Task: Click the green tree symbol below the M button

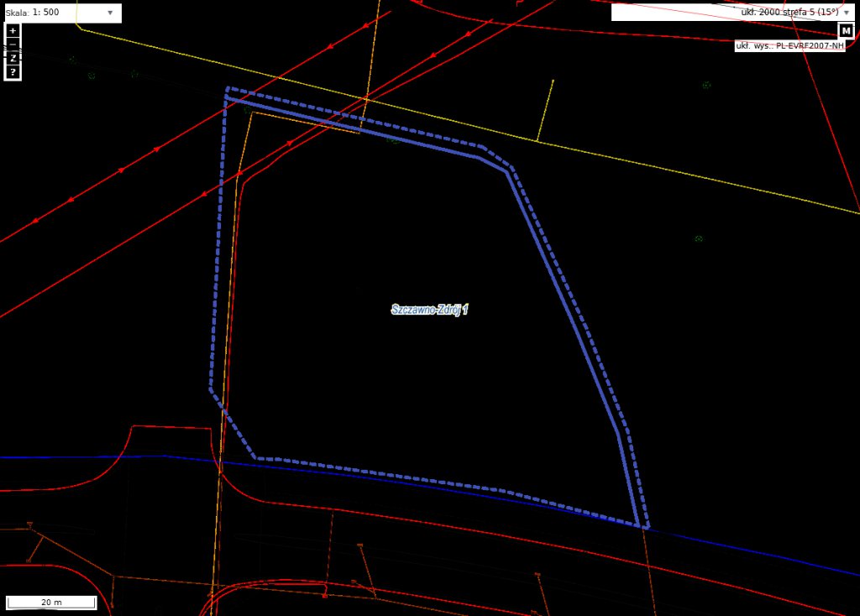Action: pyautogui.click(x=706, y=85)
